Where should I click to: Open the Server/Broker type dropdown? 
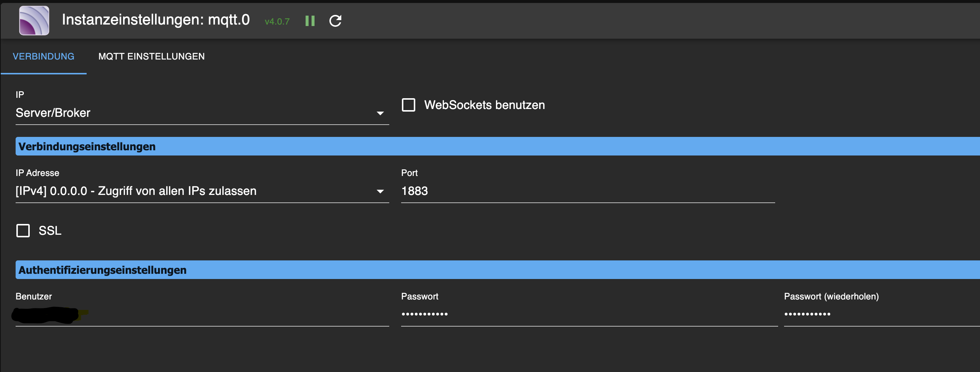click(202, 113)
